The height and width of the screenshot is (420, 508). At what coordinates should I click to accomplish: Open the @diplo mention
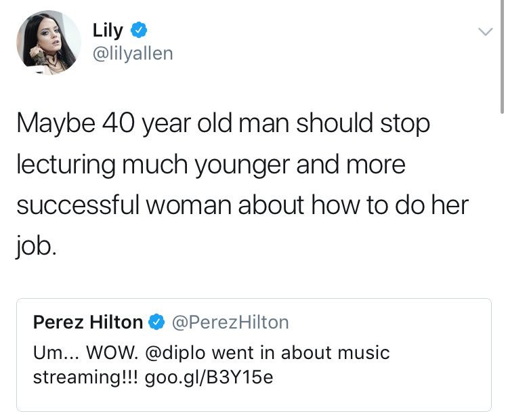(175, 352)
